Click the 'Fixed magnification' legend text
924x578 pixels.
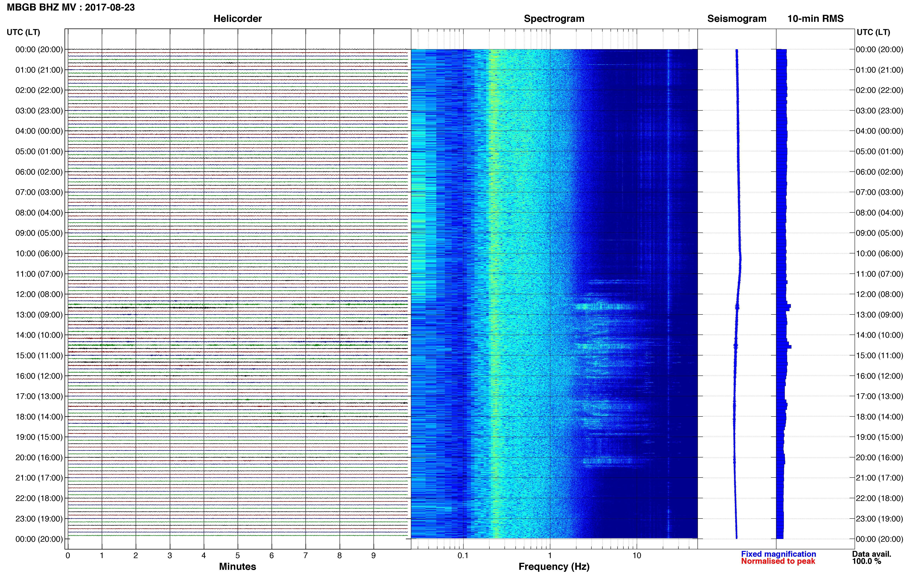pyautogui.click(x=778, y=554)
